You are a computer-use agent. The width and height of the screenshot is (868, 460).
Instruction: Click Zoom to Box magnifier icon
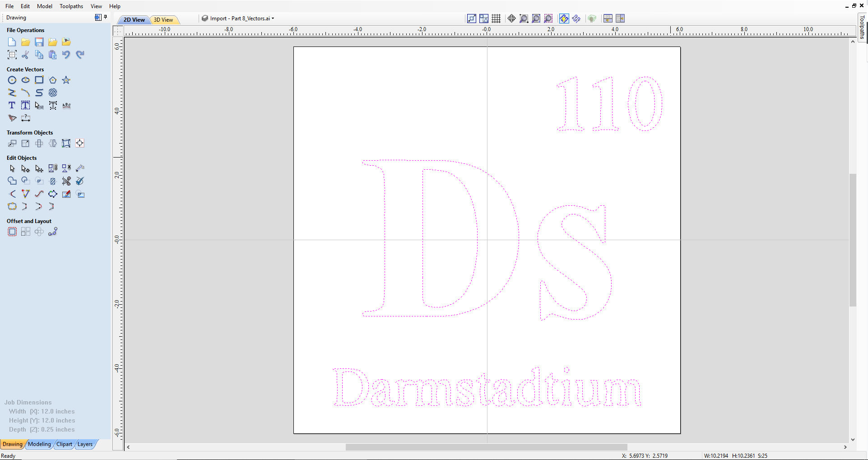pos(524,19)
